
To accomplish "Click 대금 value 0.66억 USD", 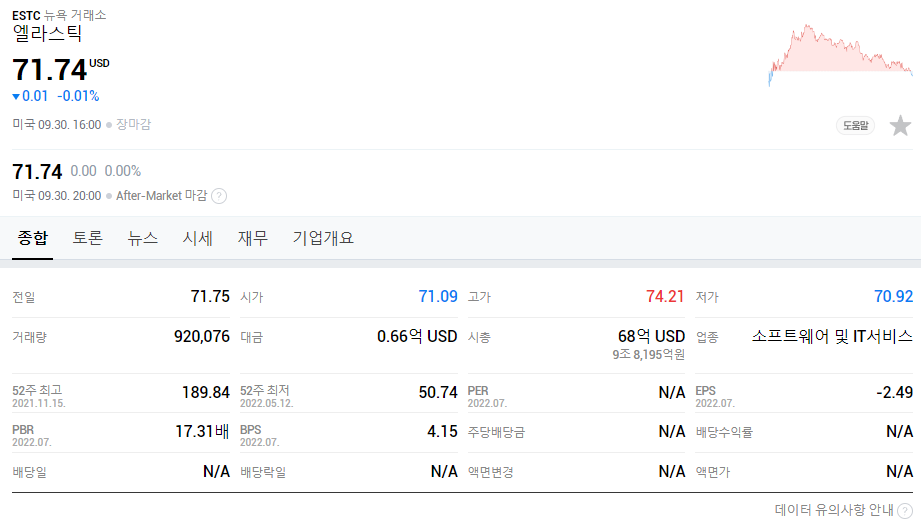I will click(417, 336).
